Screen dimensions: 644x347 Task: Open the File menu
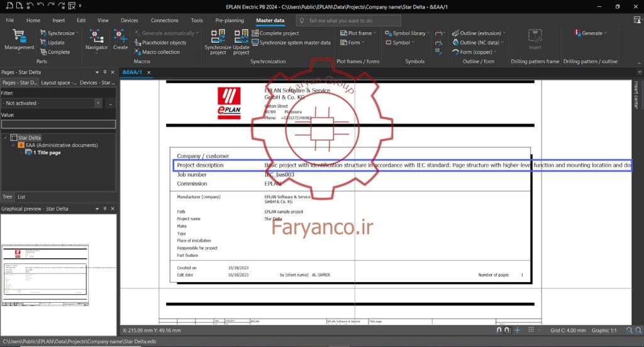(x=10, y=20)
